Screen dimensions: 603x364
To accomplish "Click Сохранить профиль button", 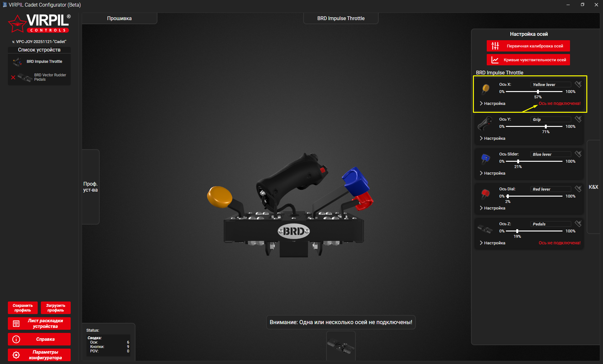I will click(x=23, y=308).
